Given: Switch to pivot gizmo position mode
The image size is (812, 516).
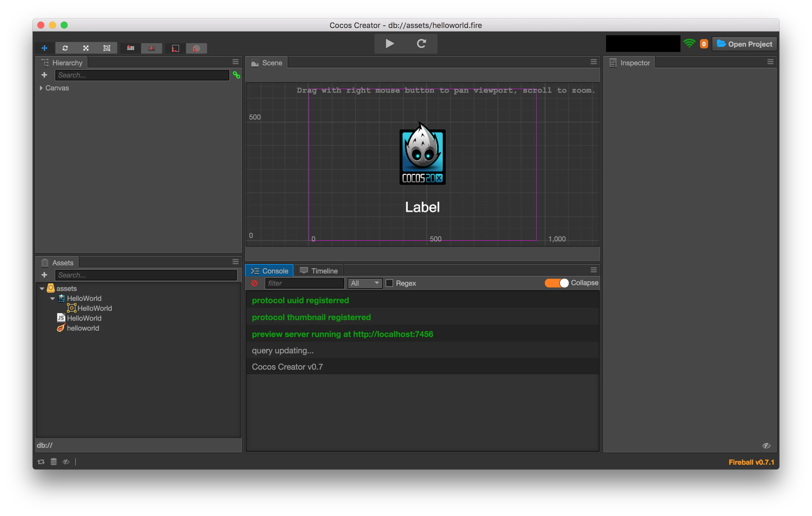Looking at the screenshot, I should point(131,48).
